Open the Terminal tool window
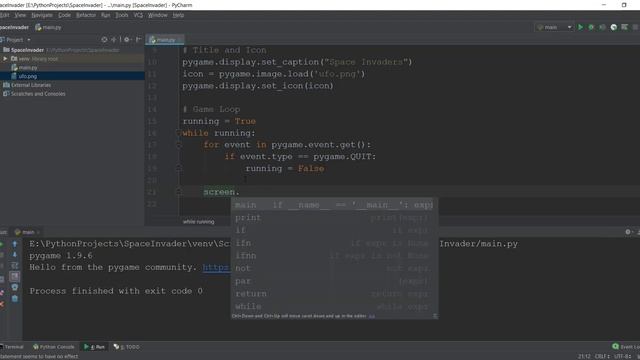Viewport: 640px width, 360px height. (12, 347)
